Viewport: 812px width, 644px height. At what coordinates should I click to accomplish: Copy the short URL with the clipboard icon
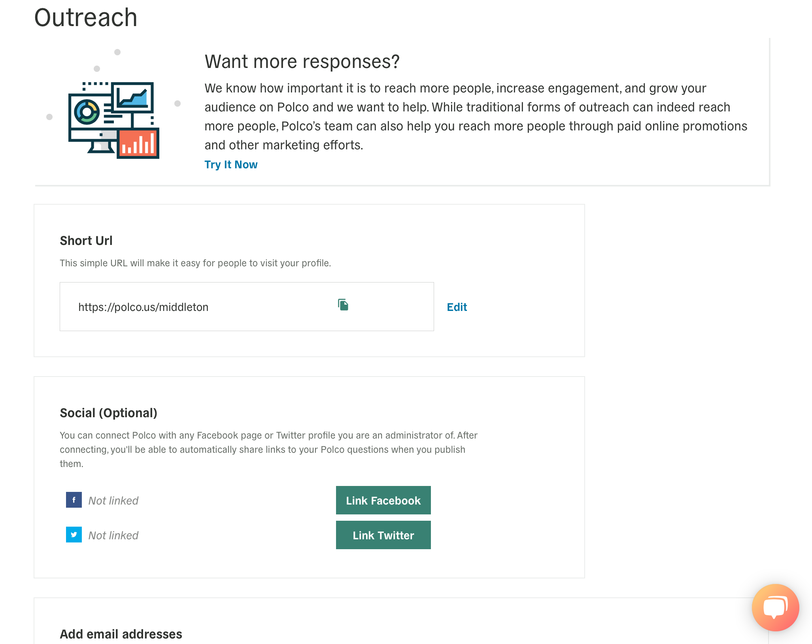[343, 305]
